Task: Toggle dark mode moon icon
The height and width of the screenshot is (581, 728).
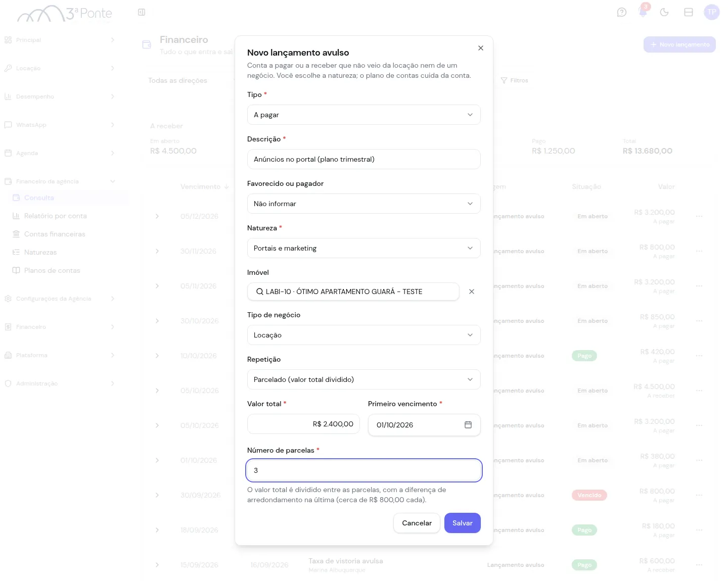Action: pyautogui.click(x=664, y=12)
